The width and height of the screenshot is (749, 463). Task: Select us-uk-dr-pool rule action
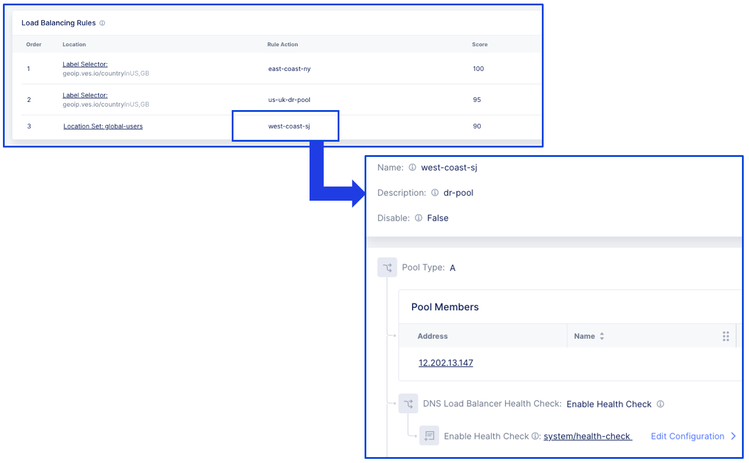tap(289, 100)
